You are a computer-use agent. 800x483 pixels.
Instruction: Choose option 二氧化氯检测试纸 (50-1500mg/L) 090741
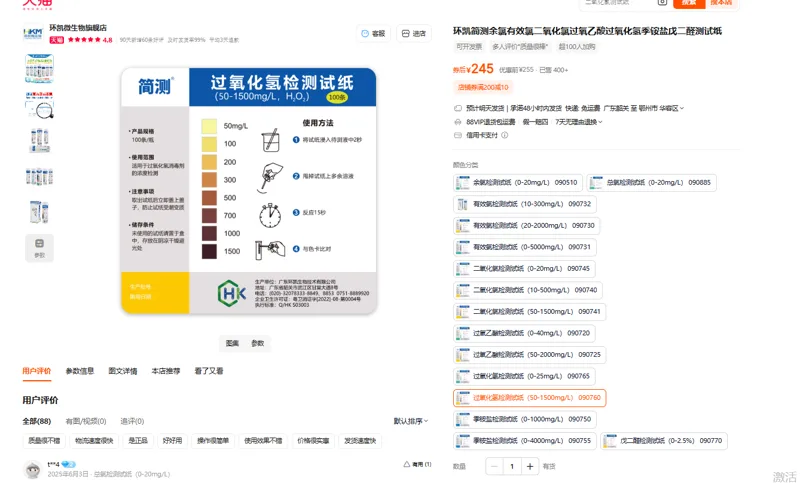(529, 312)
